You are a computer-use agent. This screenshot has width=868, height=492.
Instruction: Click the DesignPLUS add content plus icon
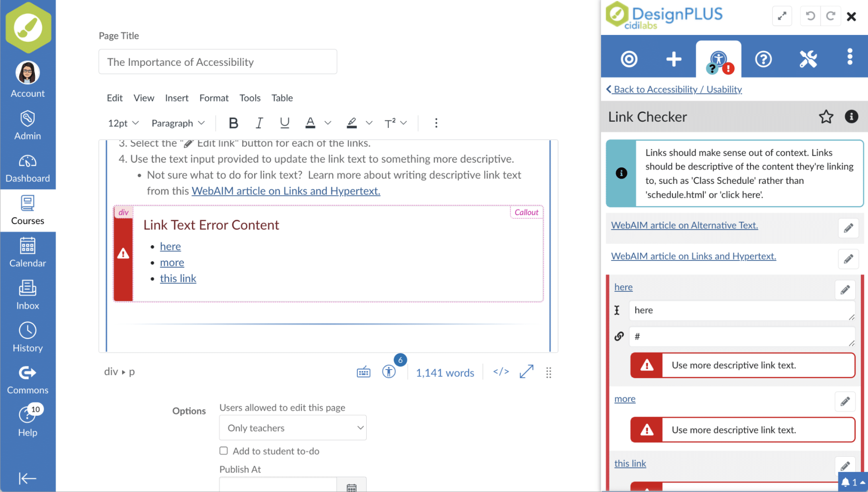[674, 59]
